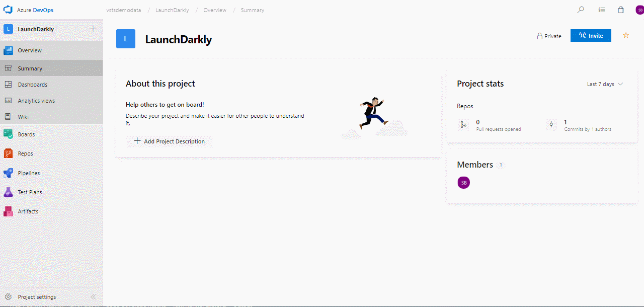
Task: Click Add Project Description button
Action: [x=169, y=141]
